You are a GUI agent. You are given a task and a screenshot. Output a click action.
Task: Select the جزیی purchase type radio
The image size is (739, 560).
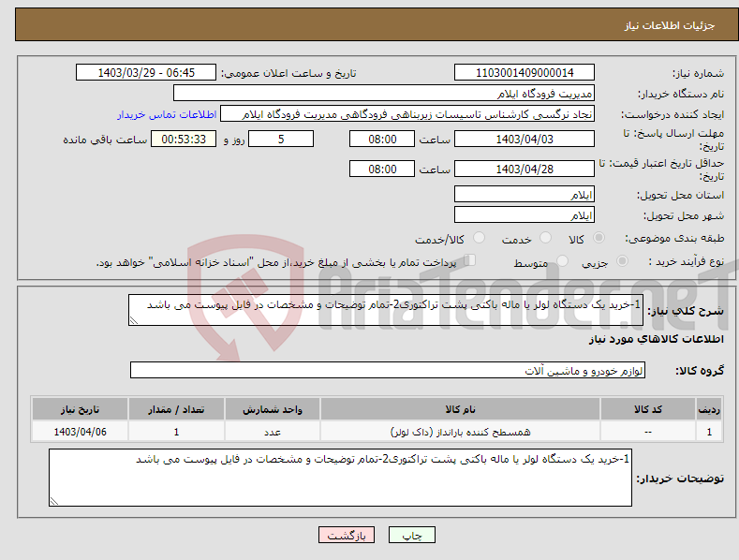622,260
